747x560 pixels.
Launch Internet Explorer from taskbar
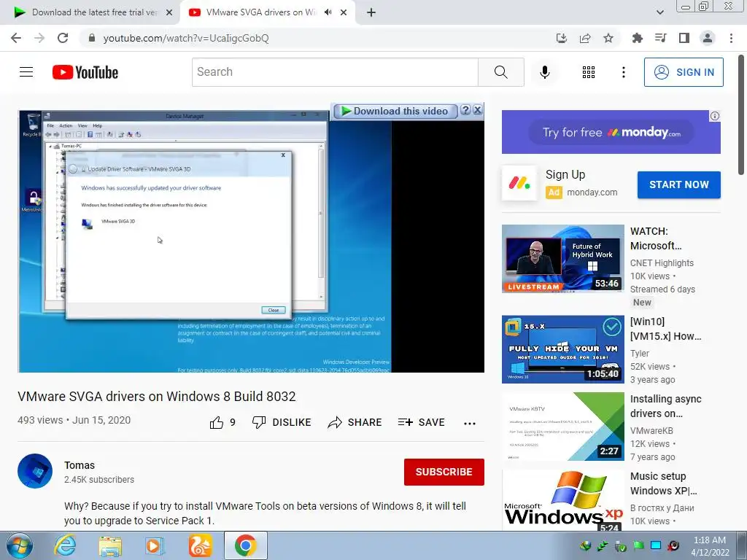pyautogui.click(x=65, y=545)
